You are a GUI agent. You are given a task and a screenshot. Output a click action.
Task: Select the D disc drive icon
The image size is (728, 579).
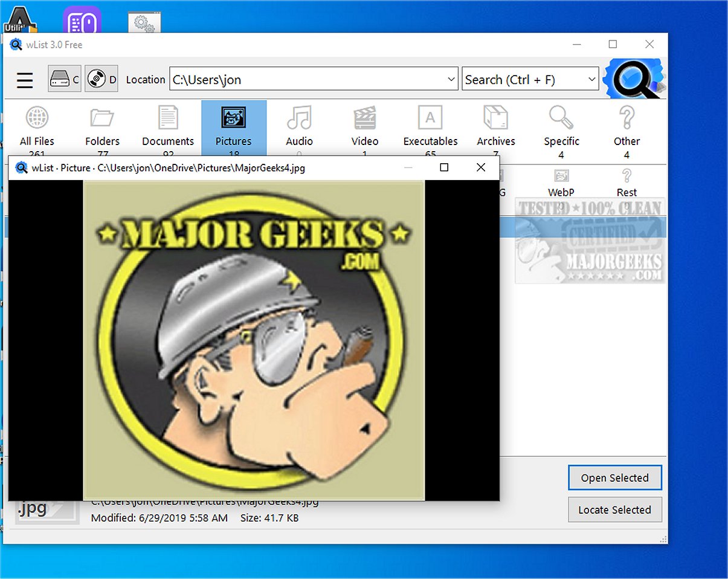(x=101, y=79)
